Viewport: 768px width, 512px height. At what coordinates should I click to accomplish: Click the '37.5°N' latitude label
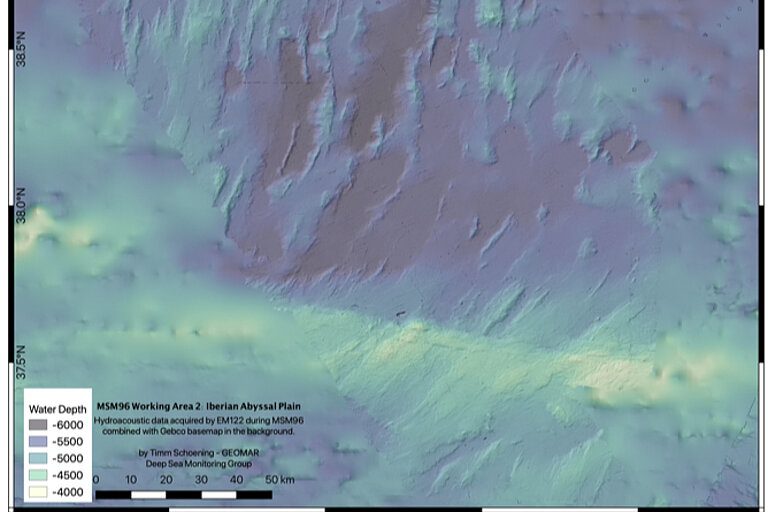(x=21, y=362)
